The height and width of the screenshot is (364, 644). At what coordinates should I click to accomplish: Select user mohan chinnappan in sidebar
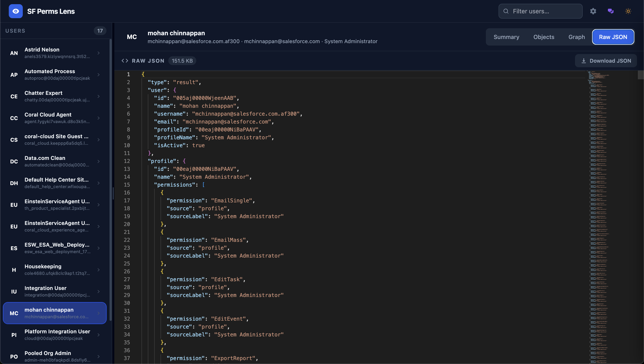(55, 313)
